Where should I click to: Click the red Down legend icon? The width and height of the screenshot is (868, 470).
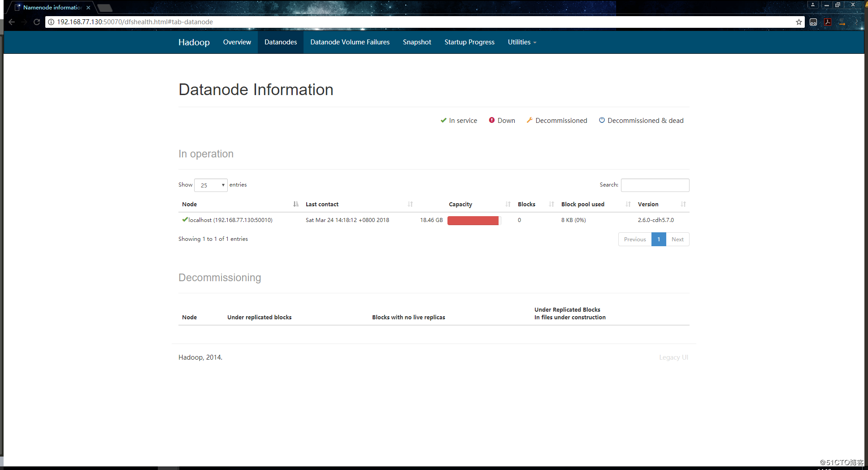pos(492,120)
